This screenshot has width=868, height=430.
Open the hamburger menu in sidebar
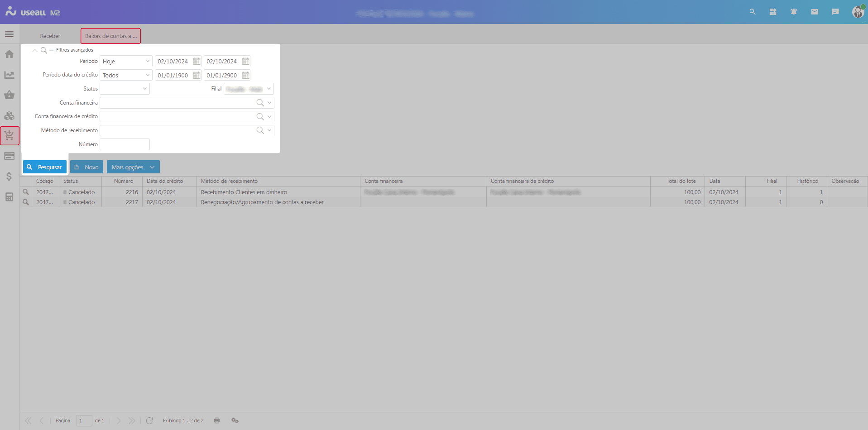[x=9, y=34]
